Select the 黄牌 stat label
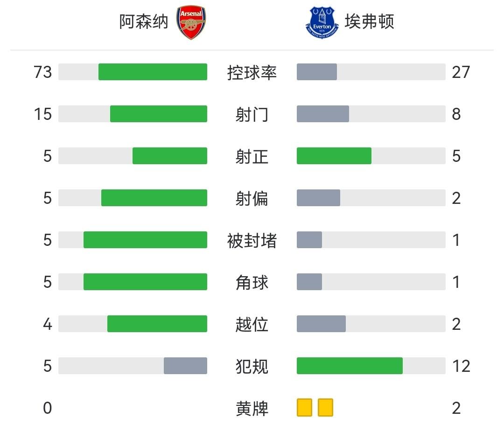Image resolution: width=504 pixels, height=425 pixels. (x=252, y=408)
